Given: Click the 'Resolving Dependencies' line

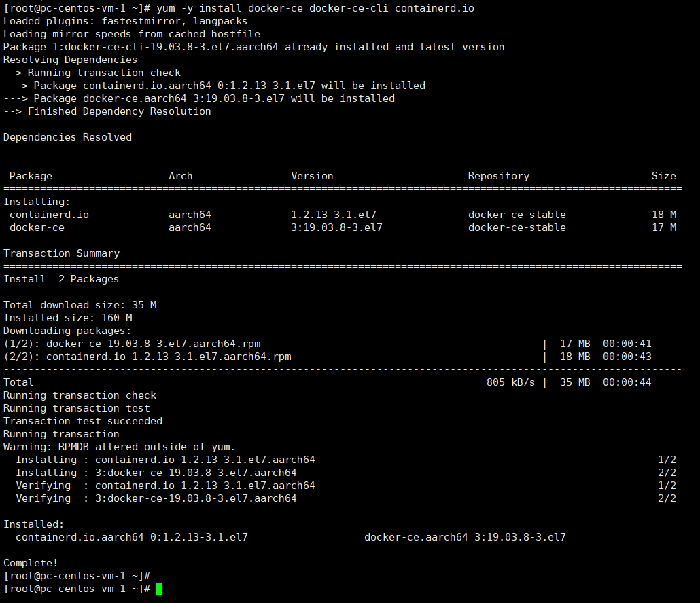Looking at the screenshot, I should (71, 60).
